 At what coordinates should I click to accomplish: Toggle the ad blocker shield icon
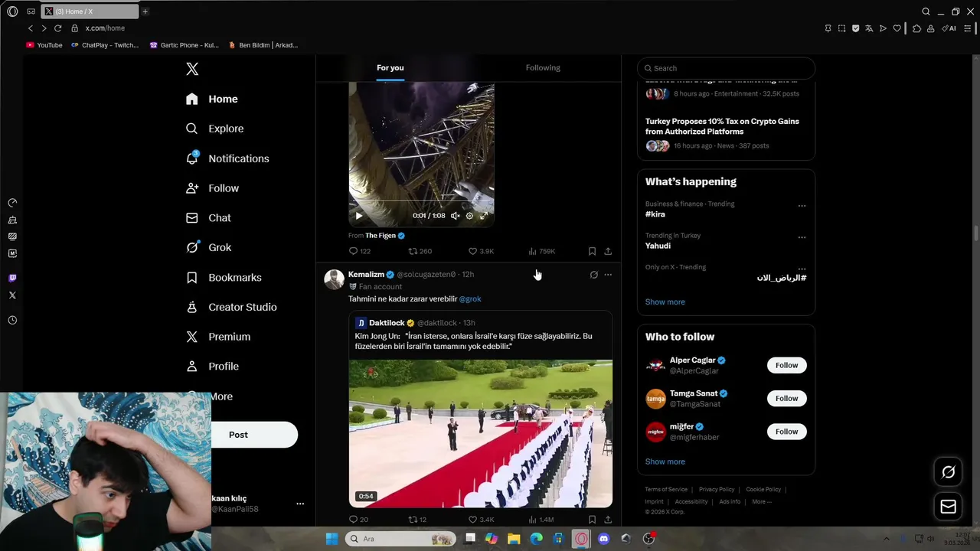coord(855,28)
